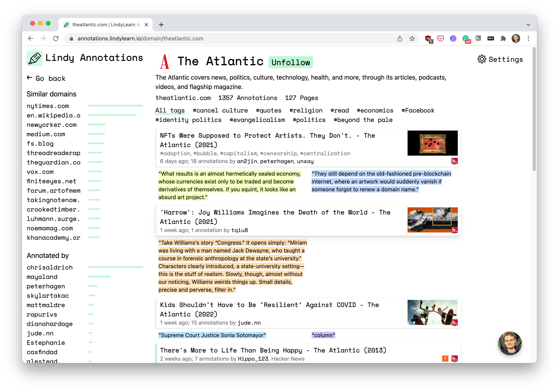Open nytimes.com in Similar domains
Image resolution: width=559 pixels, height=392 pixels.
48,106
